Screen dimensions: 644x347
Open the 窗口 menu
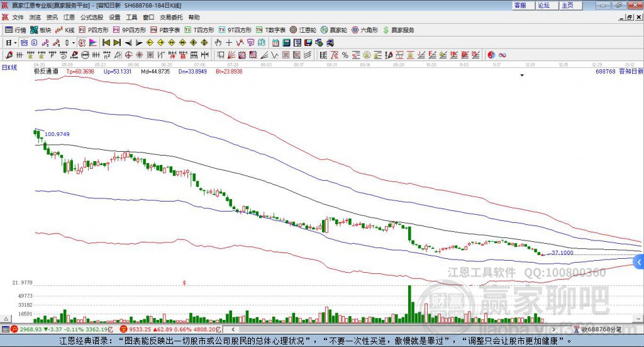tap(148, 17)
